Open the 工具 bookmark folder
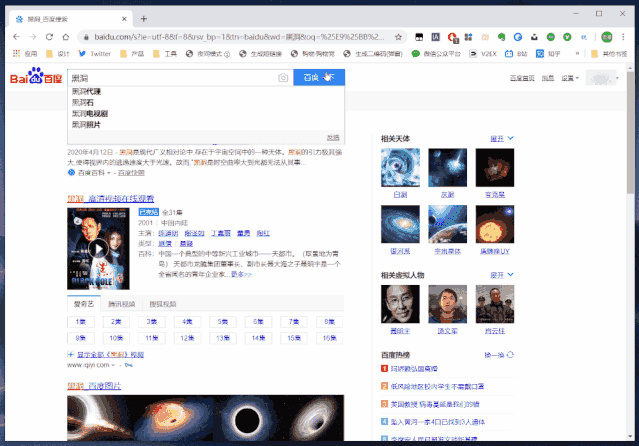The height and width of the screenshot is (446, 639). [165, 53]
